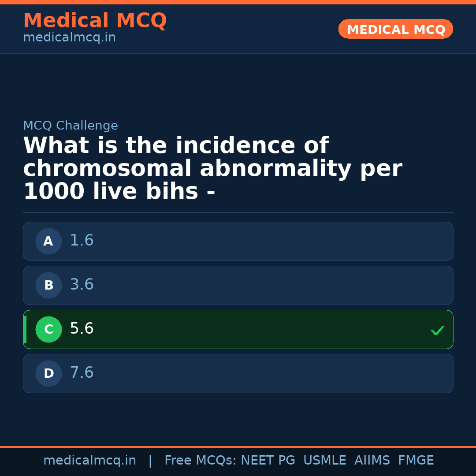Viewport: 476px width, 476px height.
Task: Click the Free MCQs footer text
Action: click(x=200, y=461)
